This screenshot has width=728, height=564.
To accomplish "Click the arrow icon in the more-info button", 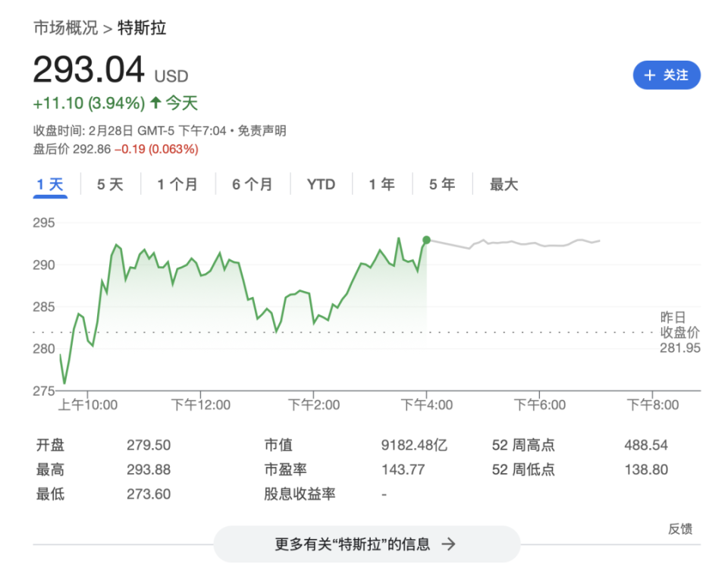I will 448,544.
